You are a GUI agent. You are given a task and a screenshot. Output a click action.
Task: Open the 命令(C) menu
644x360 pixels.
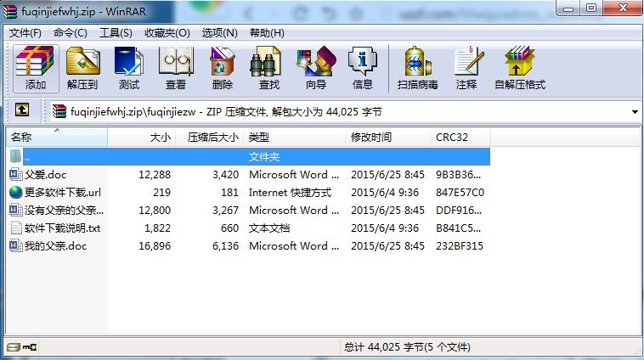tap(71, 33)
